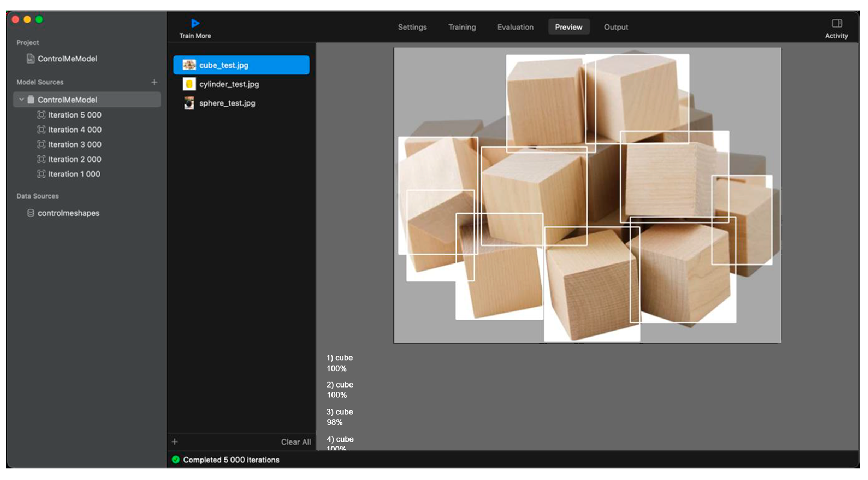Viewport: 868px width, 480px height.
Task: Click the add-image plus icon near Clear All
Action: [x=174, y=442]
